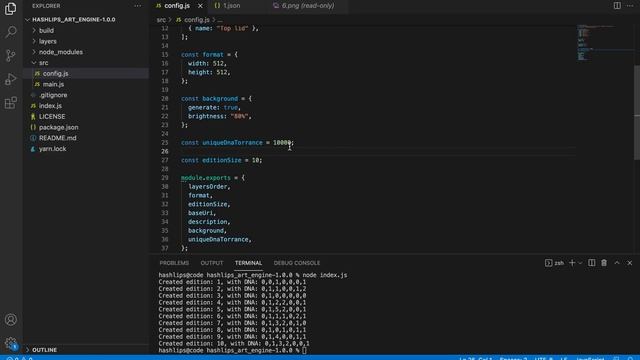This screenshot has width=640, height=360.
Task: Click the src breadcrumb segment
Action: coord(161,20)
